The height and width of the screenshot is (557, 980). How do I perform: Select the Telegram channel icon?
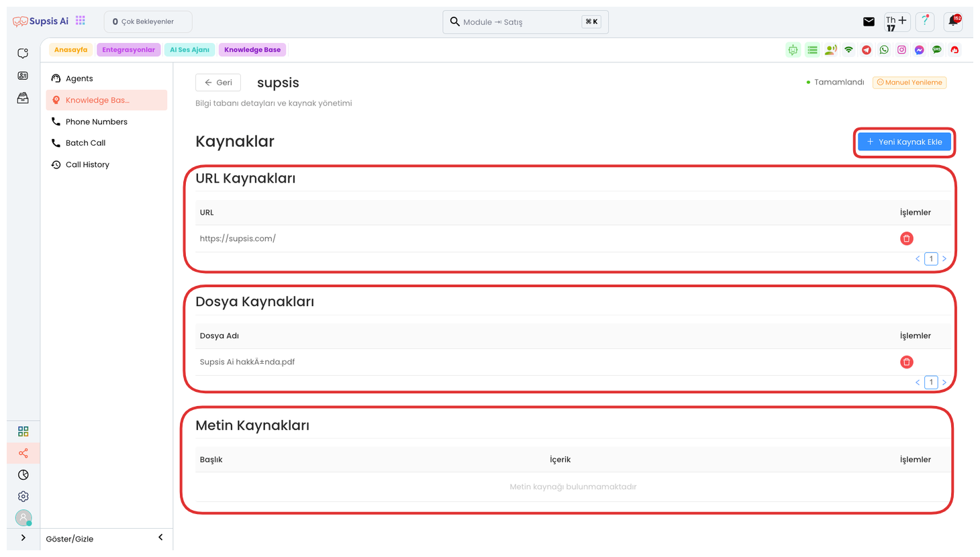tap(867, 50)
